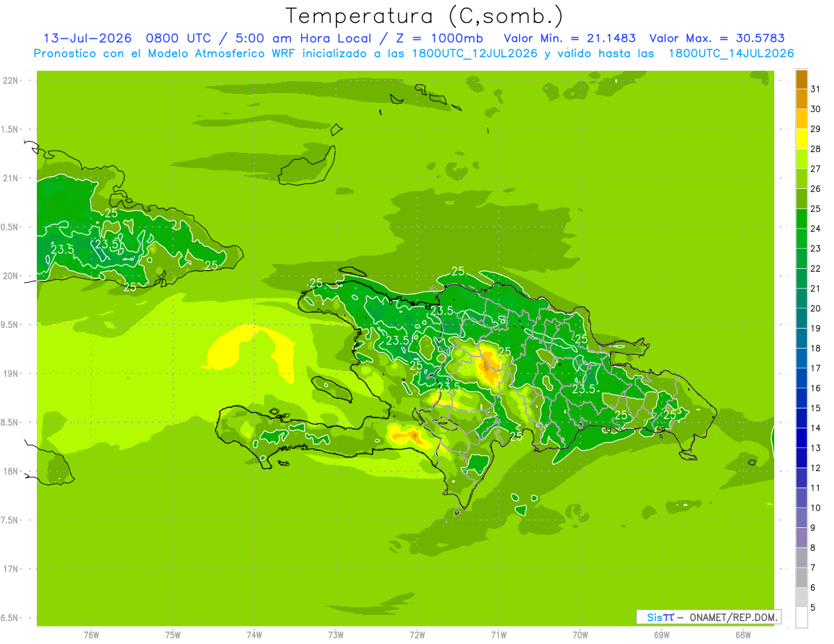Select the yellow 28 degree legend swatch

(801, 138)
